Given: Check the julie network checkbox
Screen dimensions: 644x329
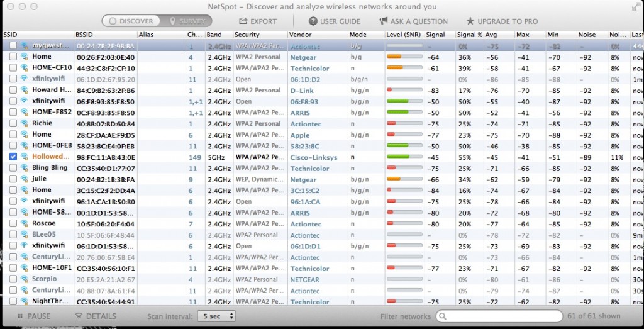Looking at the screenshot, I should (13, 179).
